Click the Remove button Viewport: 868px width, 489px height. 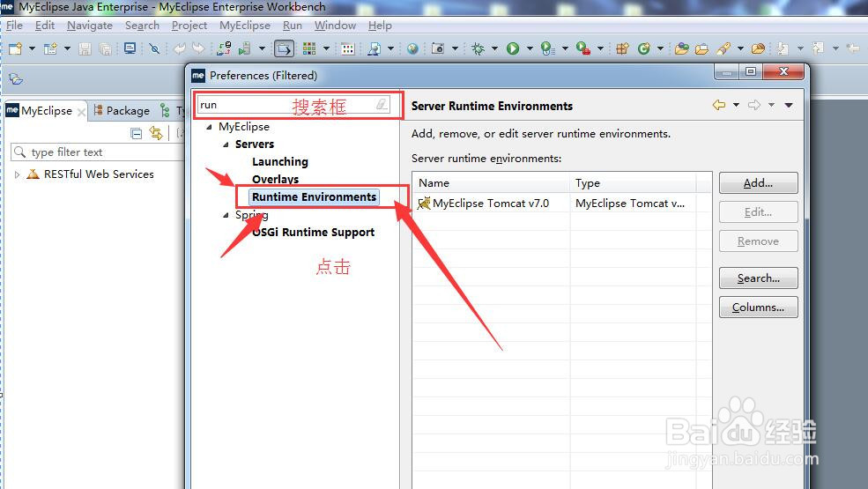click(x=759, y=241)
